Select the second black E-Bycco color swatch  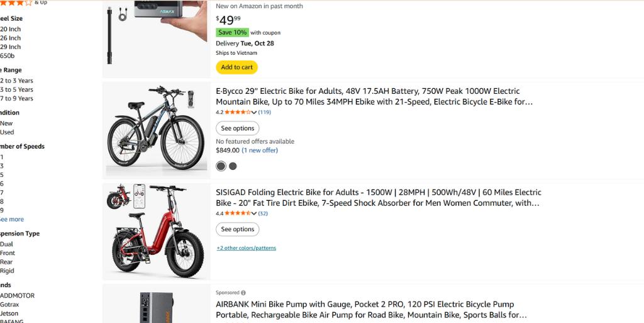pos(233,166)
